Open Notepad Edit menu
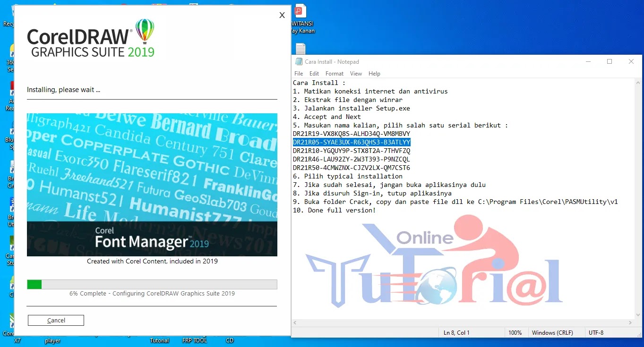 click(x=314, y=74)
